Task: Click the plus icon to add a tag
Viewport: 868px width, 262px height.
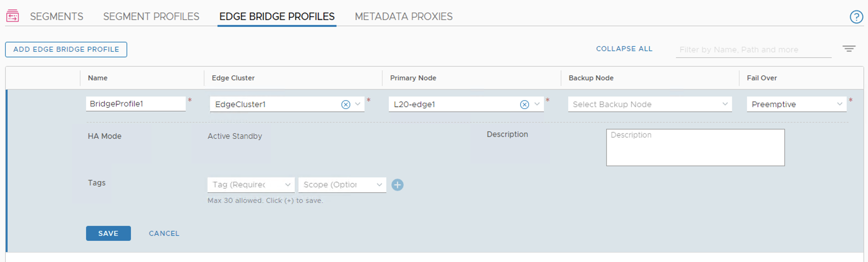Action: (398, 185)
